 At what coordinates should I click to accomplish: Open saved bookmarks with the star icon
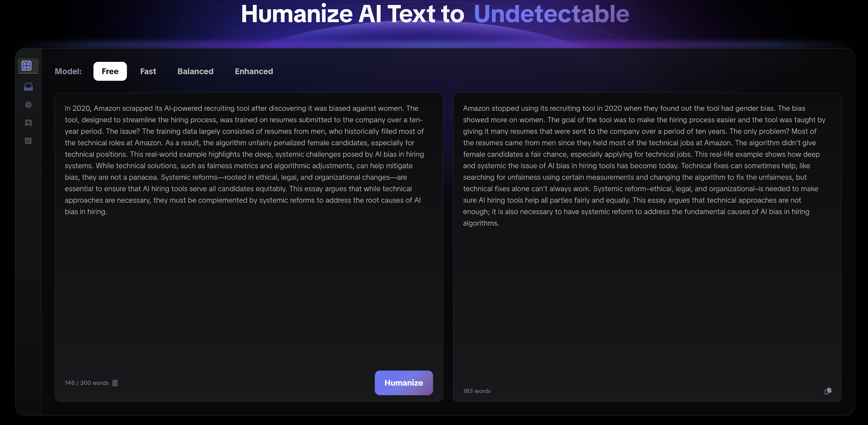click(x=28, y=123)
